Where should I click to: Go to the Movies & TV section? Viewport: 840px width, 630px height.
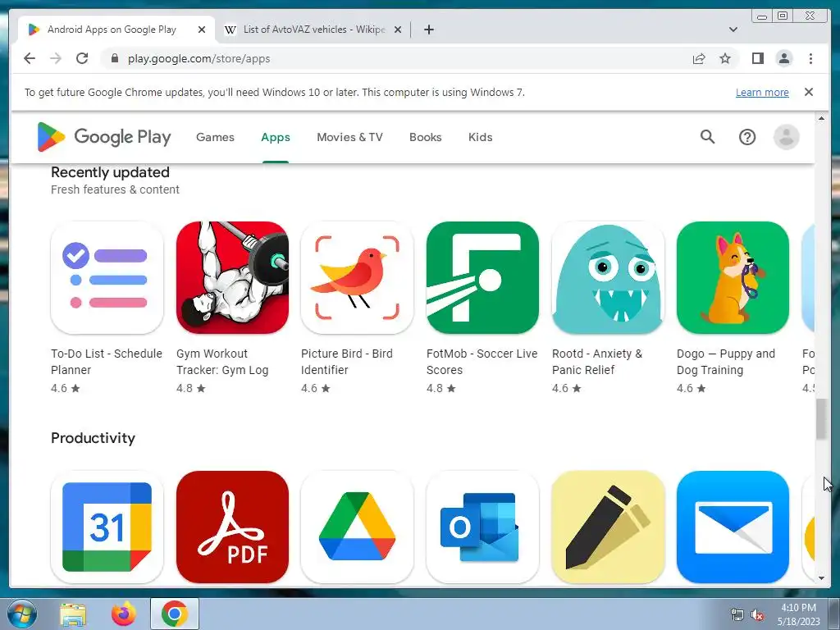[x=349, y=137]
